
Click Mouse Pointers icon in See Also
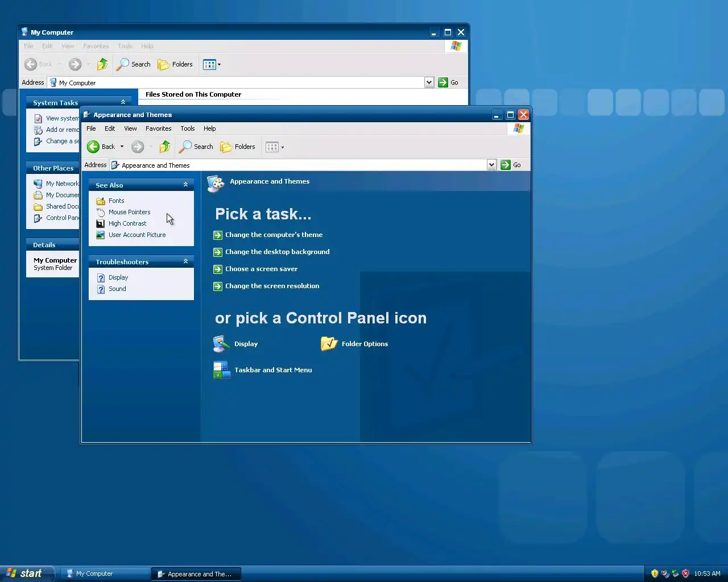coord(101,212)
